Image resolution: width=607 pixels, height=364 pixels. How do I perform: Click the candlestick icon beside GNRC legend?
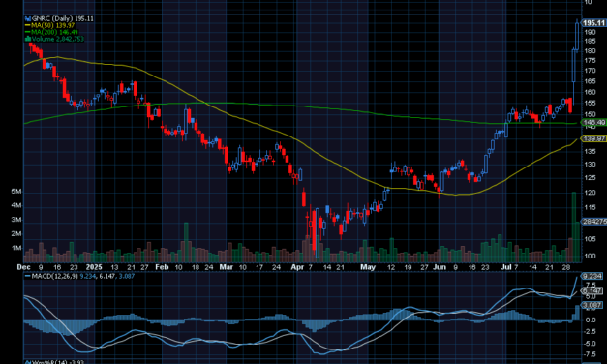click(x=28, y=18)
